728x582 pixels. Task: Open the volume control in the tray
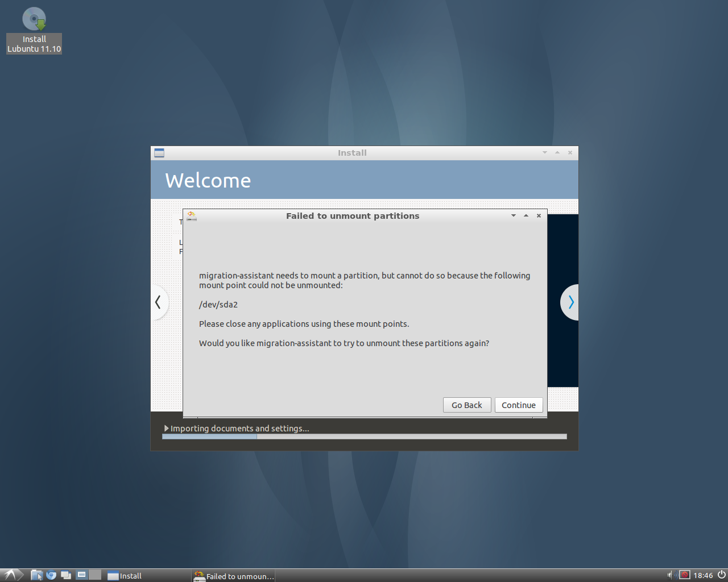[670, 575]
